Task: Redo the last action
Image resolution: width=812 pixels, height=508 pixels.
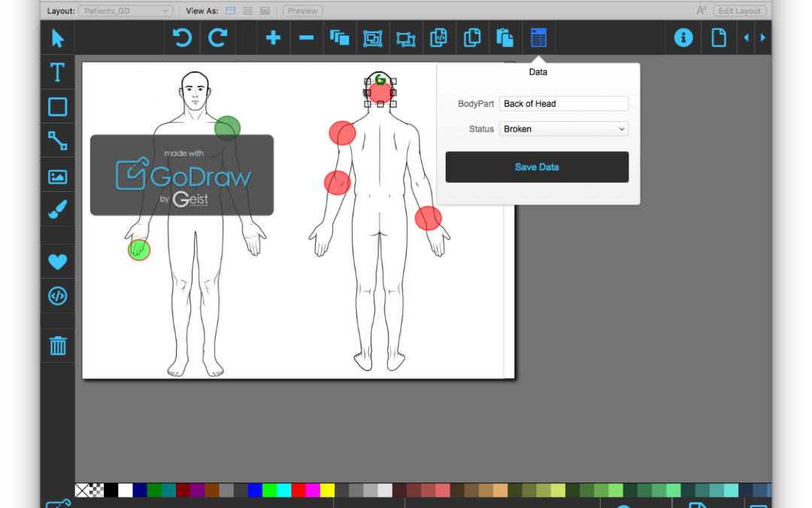Action: click(x=217, y=38)
